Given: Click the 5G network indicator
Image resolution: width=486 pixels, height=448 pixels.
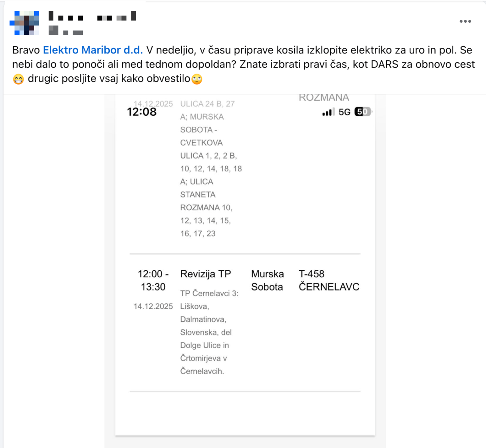Looking at the screenshot, I should [x=344, y=112].
